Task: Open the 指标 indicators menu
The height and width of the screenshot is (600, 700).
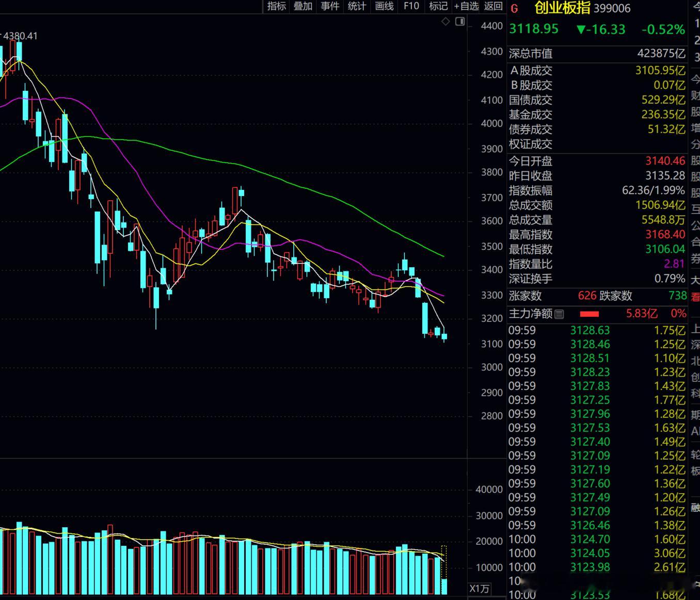Action: (x=277, y=6)
